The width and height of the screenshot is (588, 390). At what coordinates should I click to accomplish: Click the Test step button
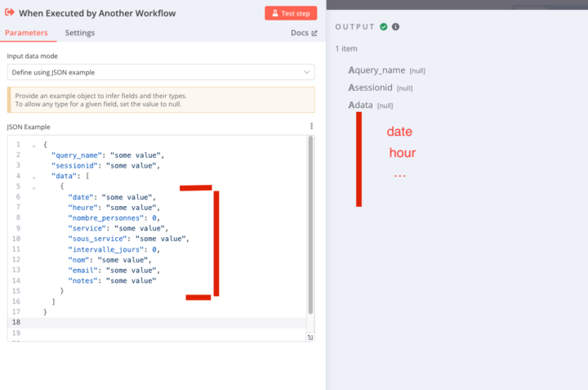coord(291,13)
